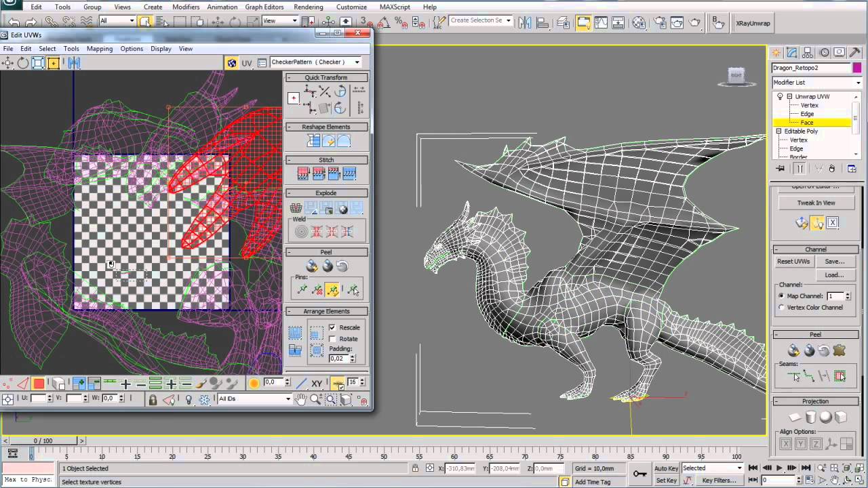Image resolution: width=868 pixels, height=488 pixels.
Task: Select Vertex Color Channel radio button
Action: (781, 307)
